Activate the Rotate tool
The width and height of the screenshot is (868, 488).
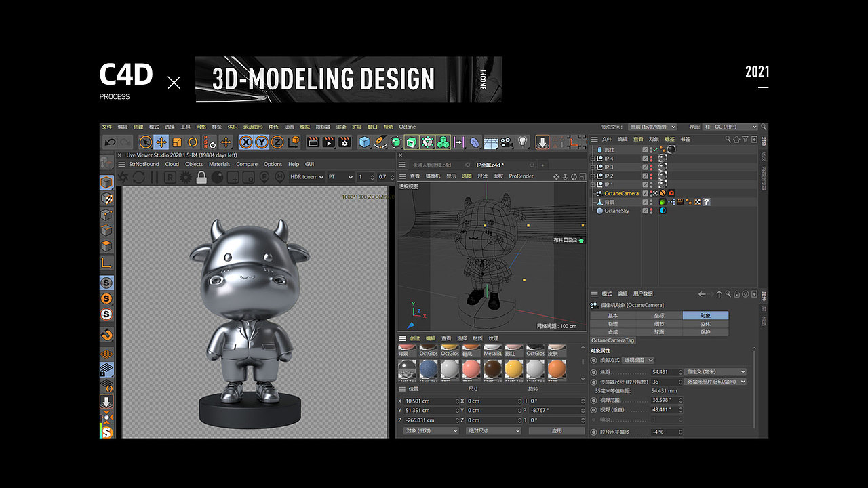pos(193,142)
